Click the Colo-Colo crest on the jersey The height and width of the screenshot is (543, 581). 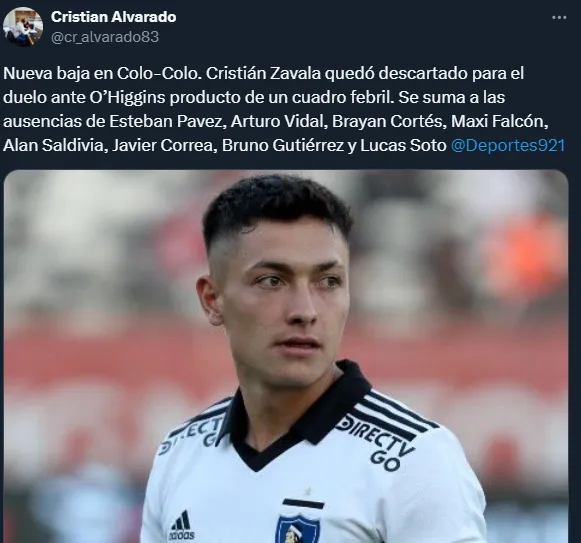tap(298, 528)
